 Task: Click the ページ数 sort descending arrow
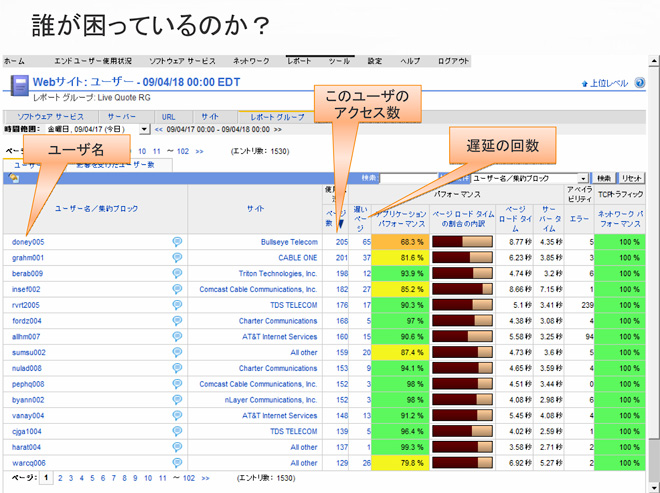pos(341,224)
